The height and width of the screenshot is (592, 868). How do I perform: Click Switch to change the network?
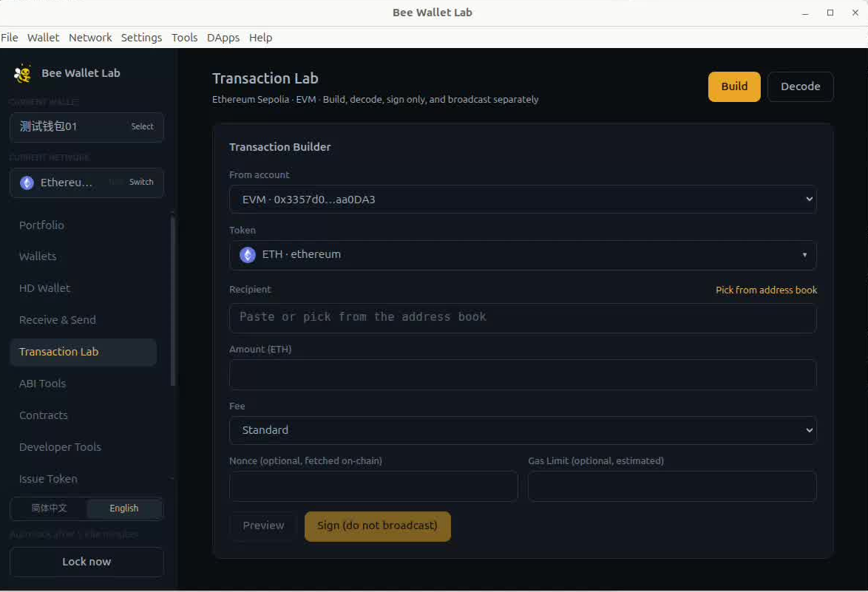[x=141, y=182]
